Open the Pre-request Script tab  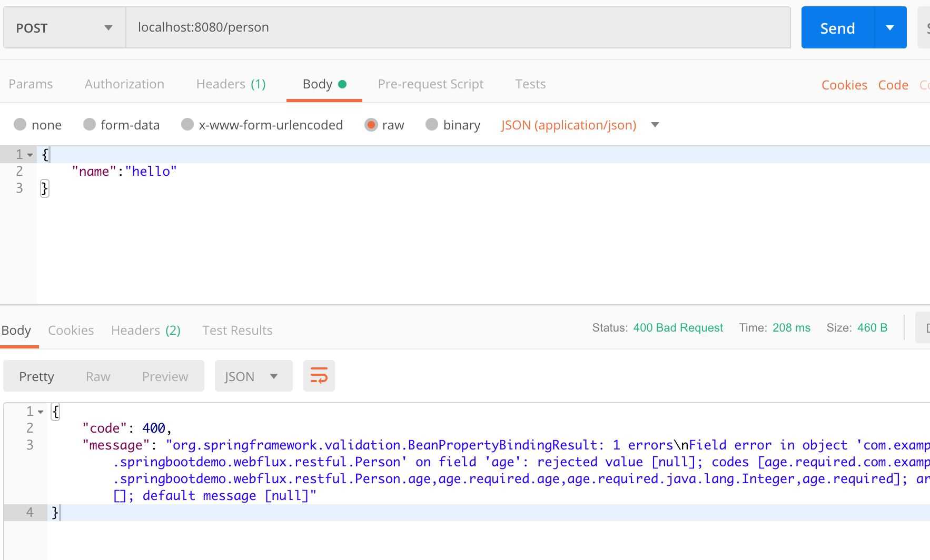pyautogui.click(x=430, y=84)
